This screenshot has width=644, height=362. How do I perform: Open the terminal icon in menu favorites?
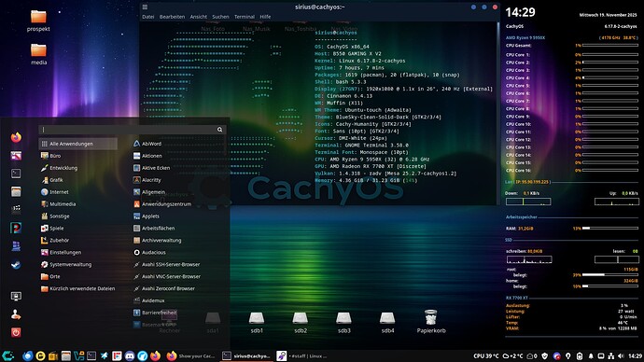click(16, 174)
